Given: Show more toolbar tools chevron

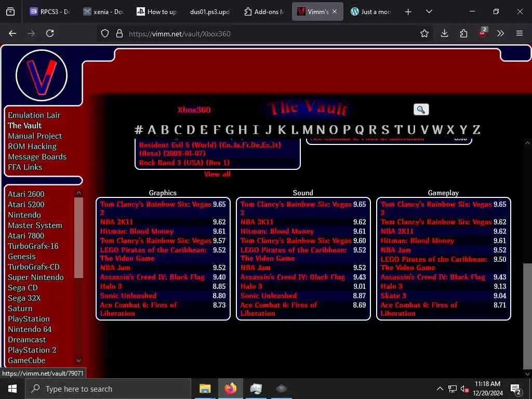Looking at the screenshot, I should pos(500,33).
